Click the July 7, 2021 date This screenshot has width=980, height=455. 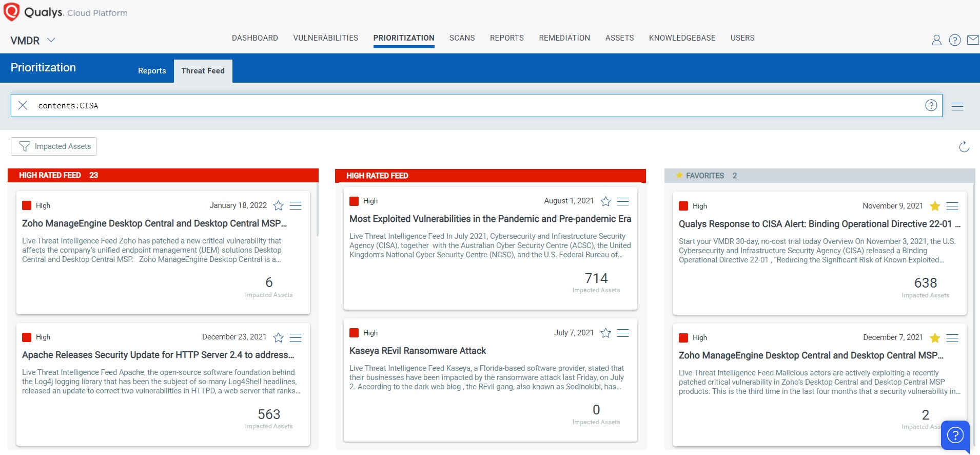[574, 333]
